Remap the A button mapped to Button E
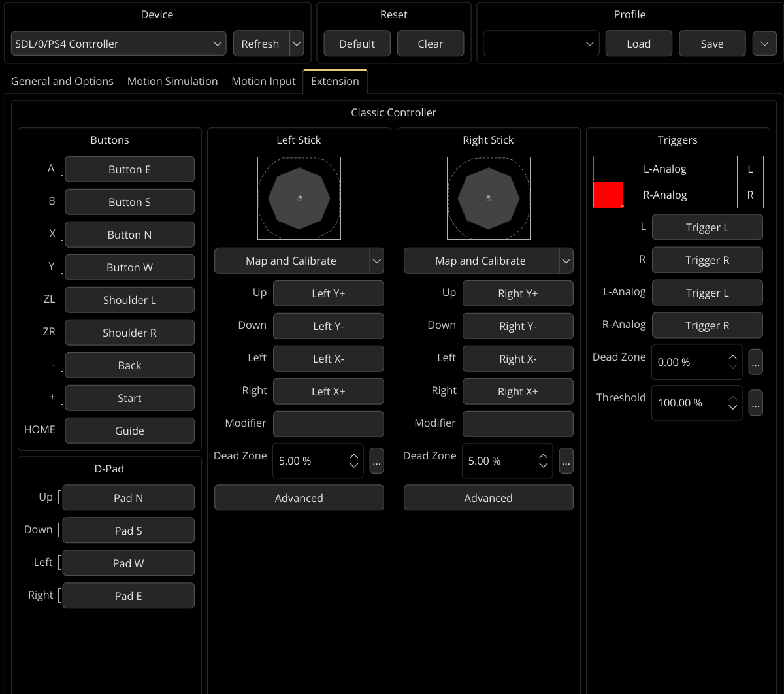 [129, 169]
